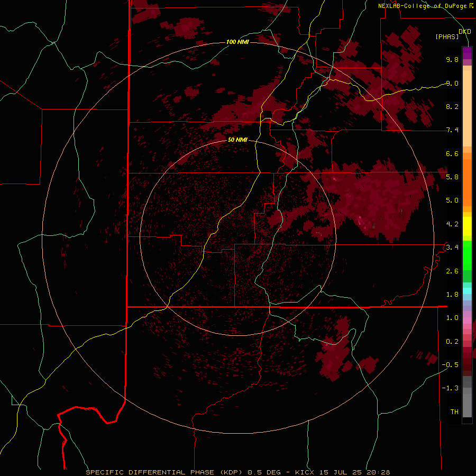Click the 8.2 scale value
The width and height of the screenshot is (476, 476).
[x=452, y=106]
